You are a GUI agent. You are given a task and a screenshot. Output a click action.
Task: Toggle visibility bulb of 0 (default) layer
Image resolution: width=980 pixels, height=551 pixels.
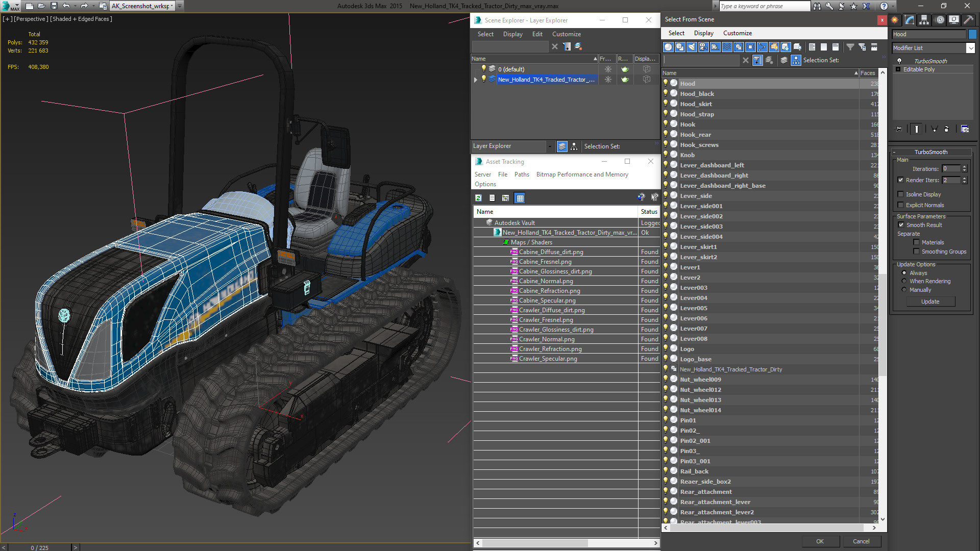coord(483,69)
